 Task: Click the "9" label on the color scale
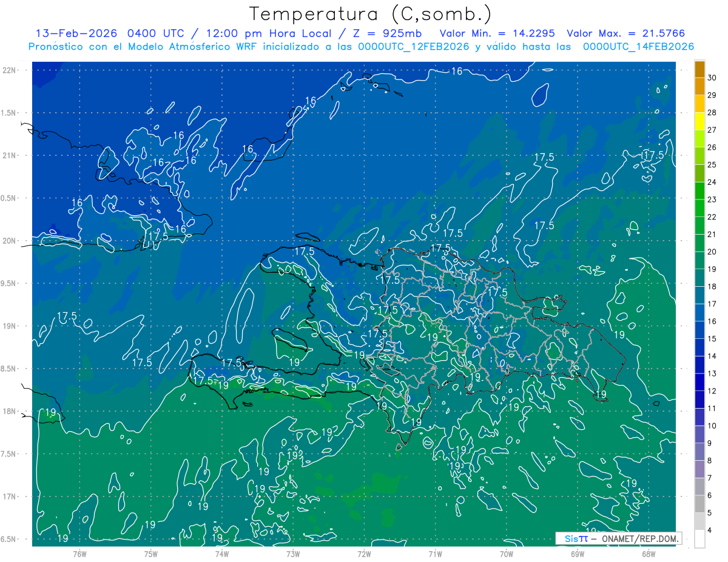click(710, 444)
